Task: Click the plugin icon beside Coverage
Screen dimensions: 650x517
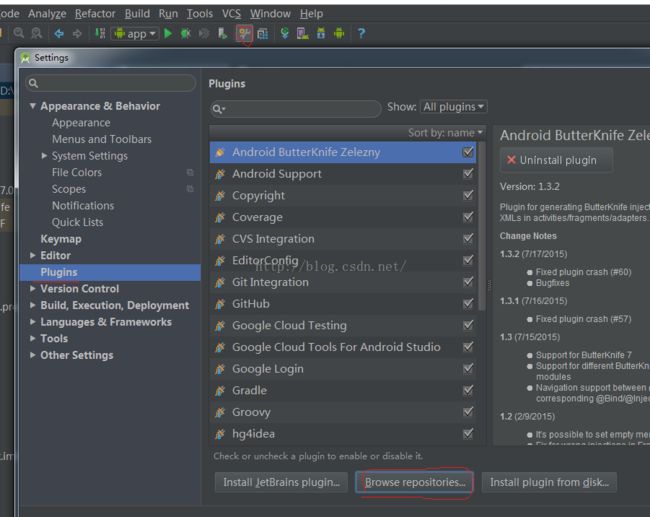Action: point(220,217)
